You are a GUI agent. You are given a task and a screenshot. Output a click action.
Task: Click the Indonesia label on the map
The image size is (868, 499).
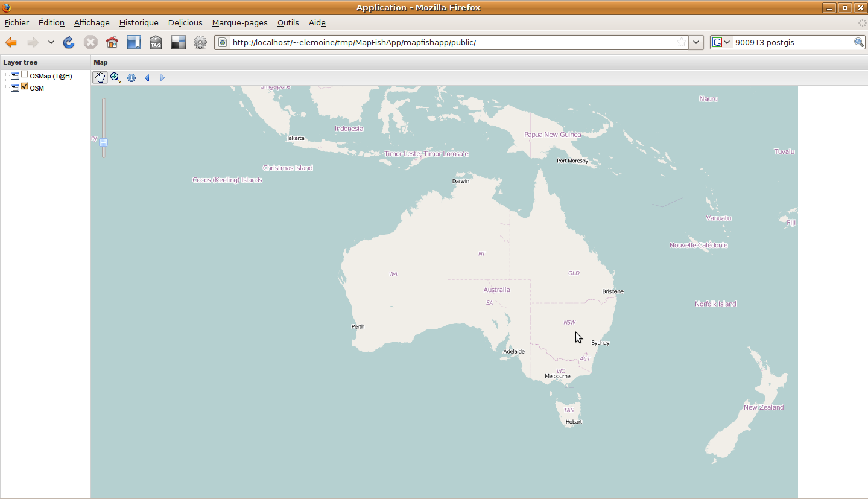[349, 128]
